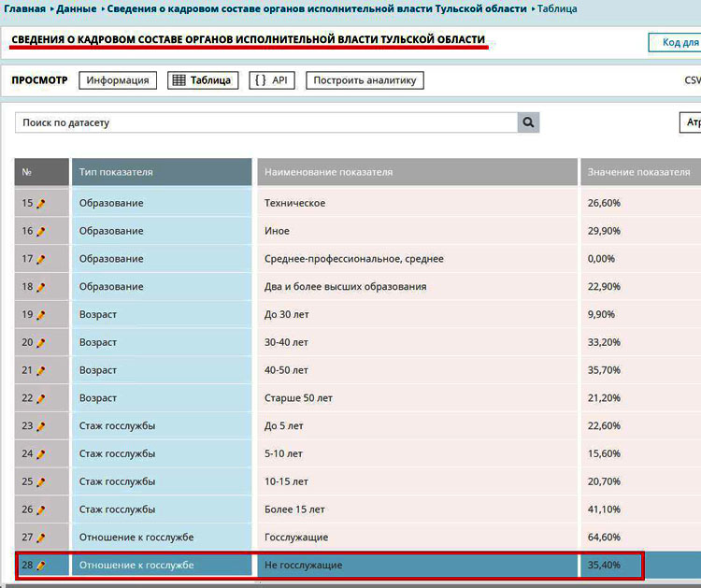Viewport: 701px width, 588px height.
Task: Sort by Значение показателя column header
Action: coord(640,172)
